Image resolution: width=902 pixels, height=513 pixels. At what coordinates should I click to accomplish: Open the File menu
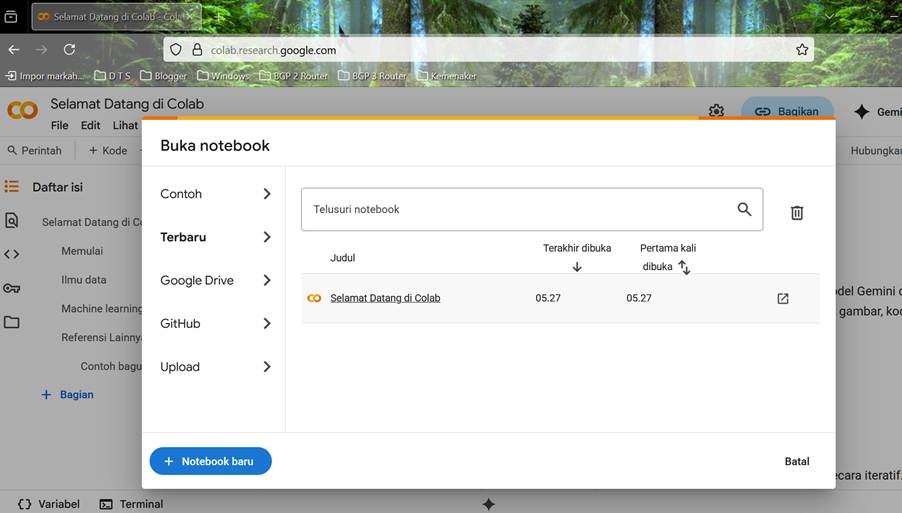59,125
